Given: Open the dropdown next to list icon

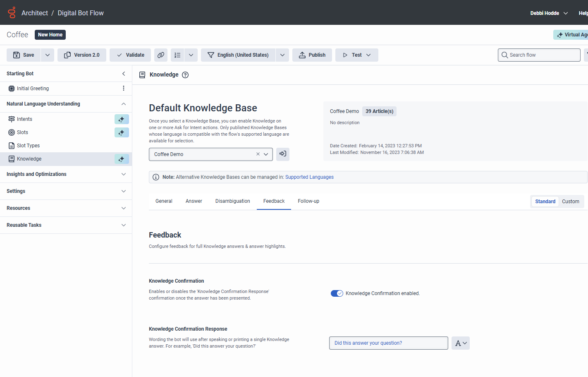Looking at the screenshot, I should [x=191, y=55].
